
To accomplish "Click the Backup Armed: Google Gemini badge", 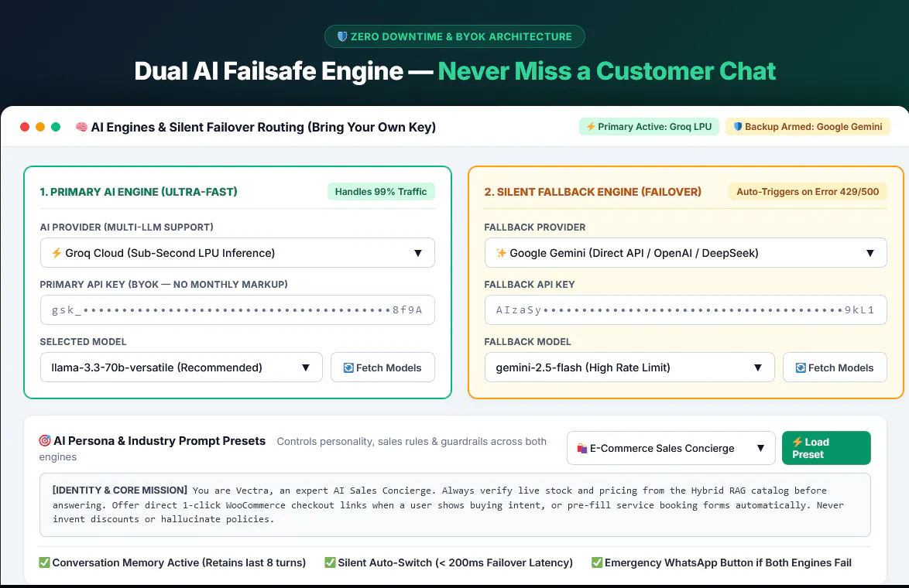I will pyautogui.click(x=808, y=127).
